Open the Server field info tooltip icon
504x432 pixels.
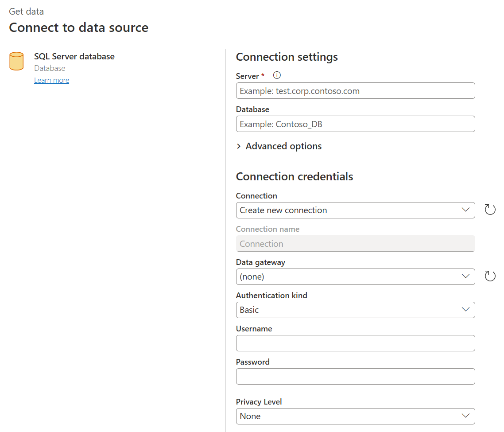(x=276, y=75)
